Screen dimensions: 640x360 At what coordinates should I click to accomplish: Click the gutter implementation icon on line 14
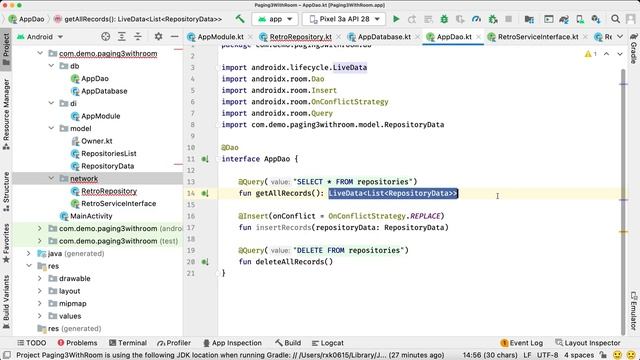pyautogui.click(x=205, y=193)
